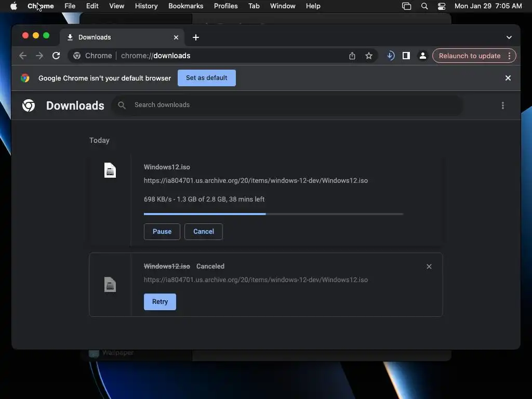Retry the canceled Windows12.iso download
The image size is (532, 399).
(x=160, y=302)
